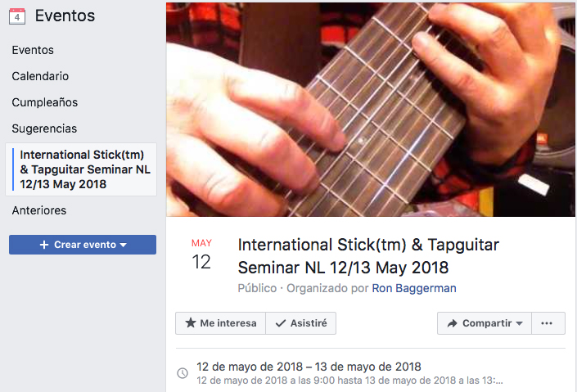Go to Cumpleaños in the sidebar
This screenshot has height=392, width=577.
tap(44, 102)
